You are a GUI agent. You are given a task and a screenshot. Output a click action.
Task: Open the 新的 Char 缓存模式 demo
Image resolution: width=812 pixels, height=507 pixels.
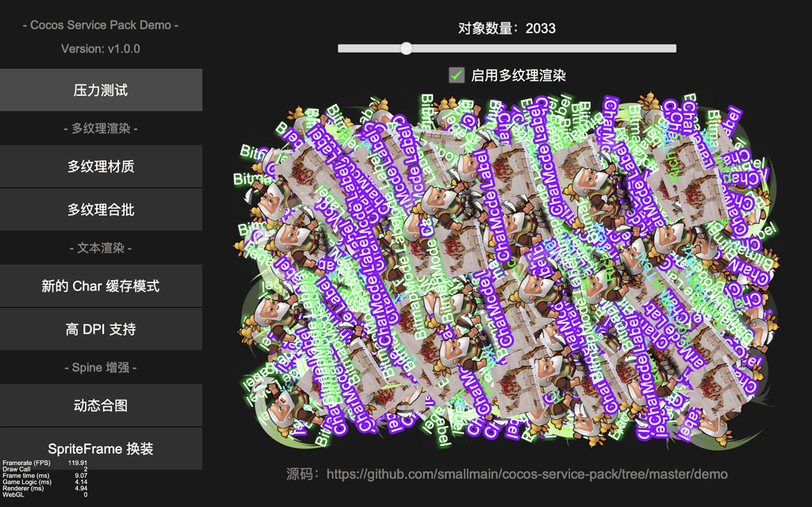point(101,286)
